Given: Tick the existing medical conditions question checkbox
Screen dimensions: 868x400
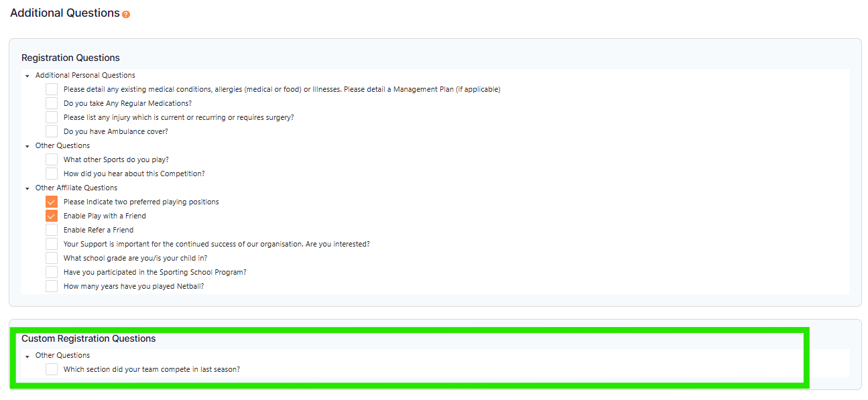Looking at the screenshot, I should 52,89.
